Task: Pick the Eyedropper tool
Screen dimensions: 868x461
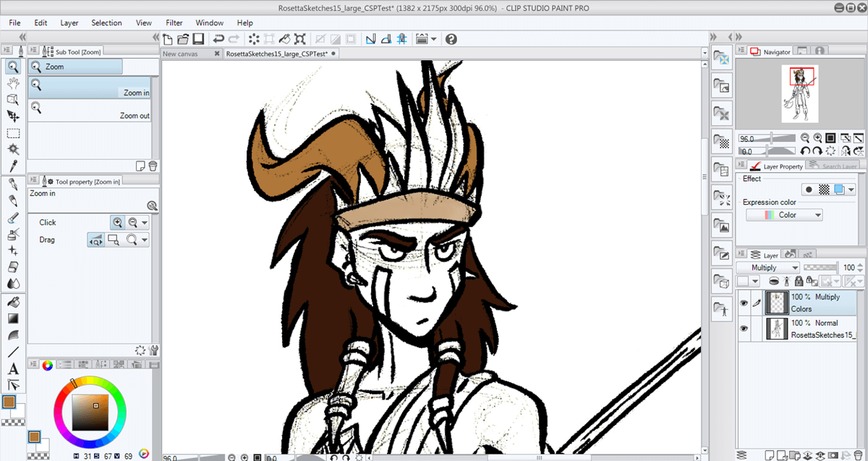Action: (x=12, y=166)
